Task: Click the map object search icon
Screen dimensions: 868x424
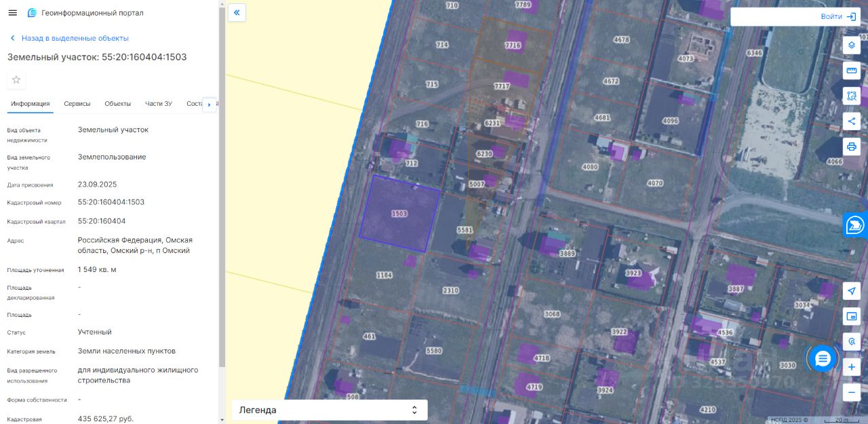Action: tap(852, 341)
